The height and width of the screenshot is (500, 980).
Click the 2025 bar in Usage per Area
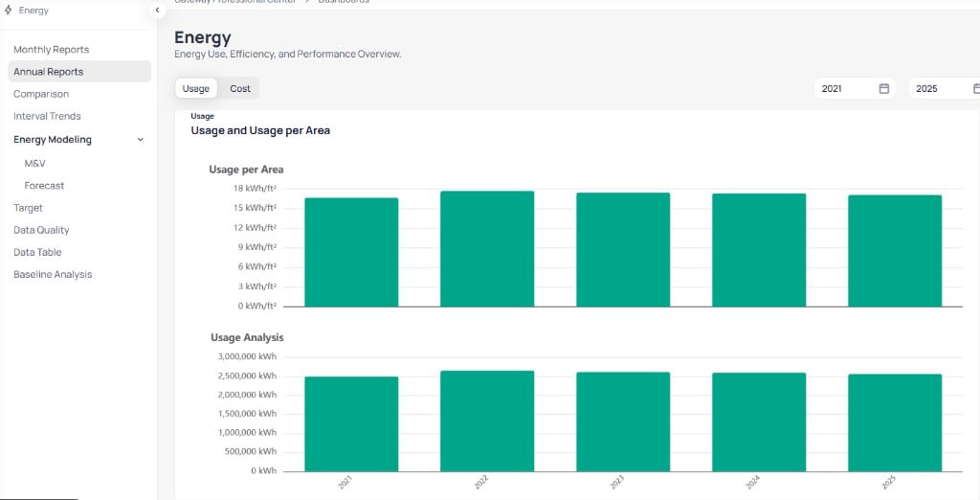[895, 251]
